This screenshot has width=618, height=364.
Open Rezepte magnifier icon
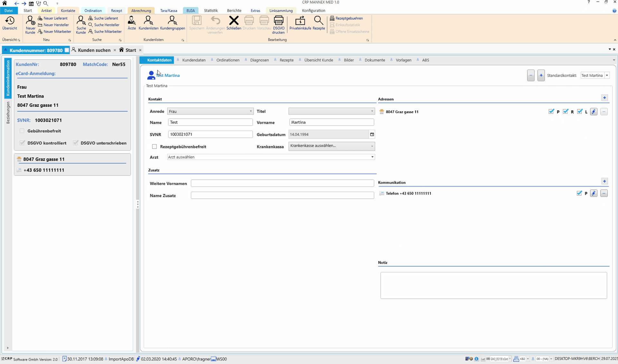pyautogui.click(x=319, y=23)
